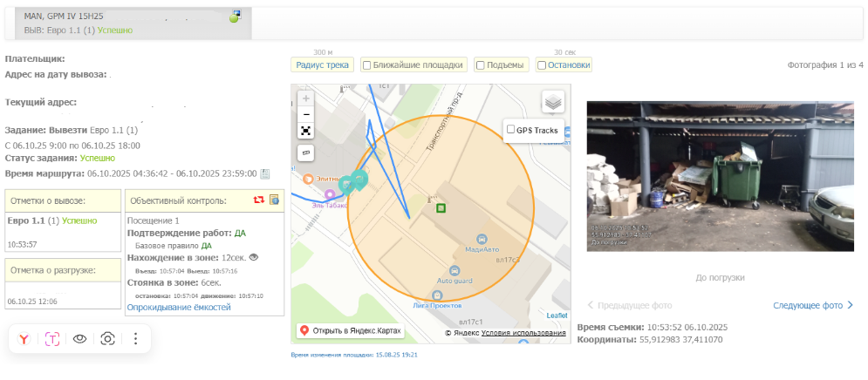This screenshot has width=868, height=380.
Task: Zoom in on the map
Action: (x=306, y=98)
